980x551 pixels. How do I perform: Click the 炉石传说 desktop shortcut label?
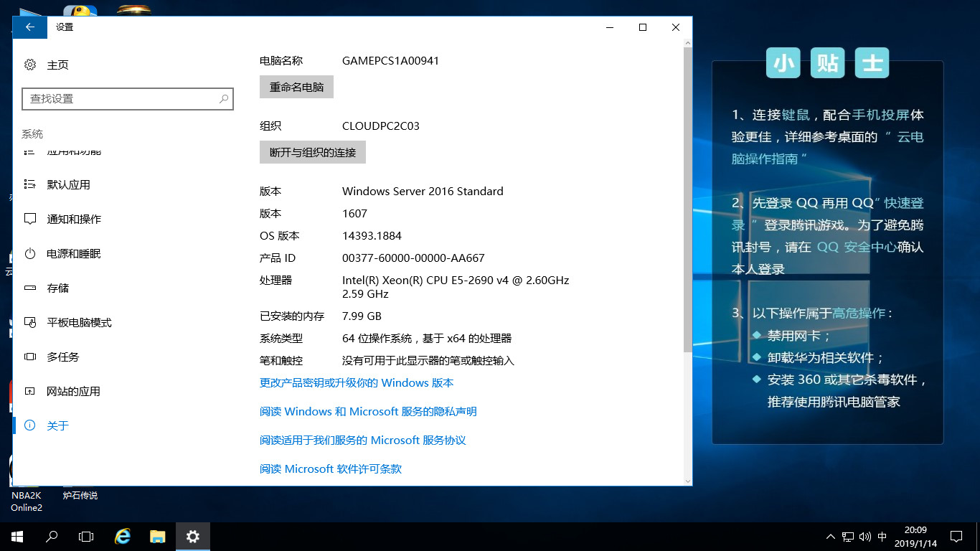[80, 496]
